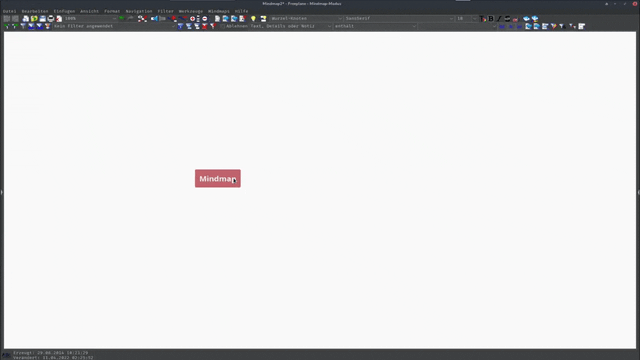Click the undo arrow icon
640x360 pixels.
[122, 18]
